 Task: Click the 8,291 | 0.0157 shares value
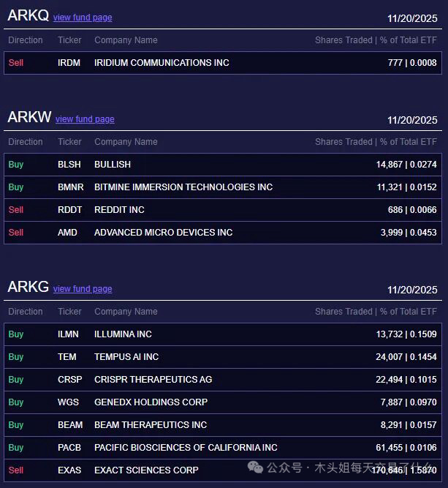click(409, 425)
